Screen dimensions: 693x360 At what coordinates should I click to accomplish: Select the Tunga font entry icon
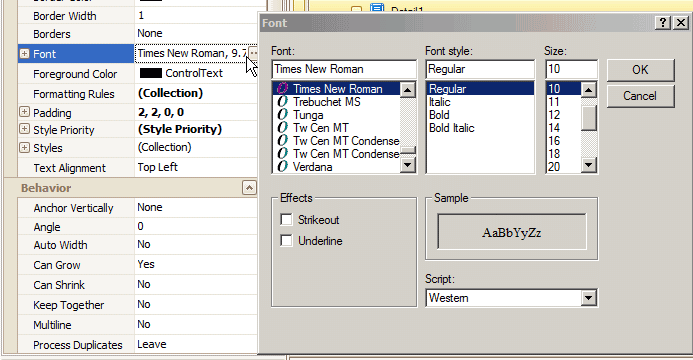pos(282,115)
